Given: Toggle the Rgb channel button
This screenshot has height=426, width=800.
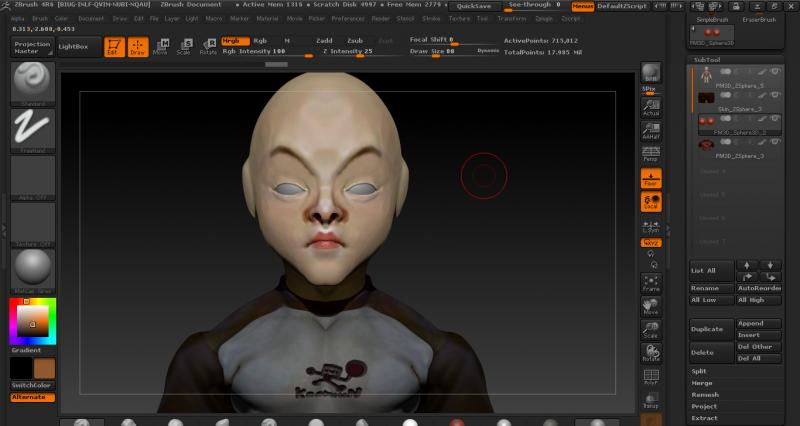Looking at the screenshot, I should click(260, 41).
